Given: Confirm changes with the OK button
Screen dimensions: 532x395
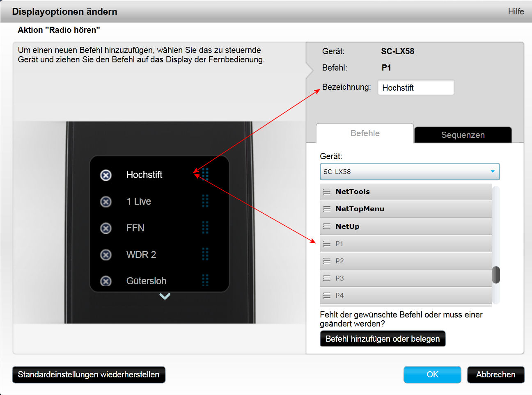Looking at the screenshot, I should pos(432,374).
